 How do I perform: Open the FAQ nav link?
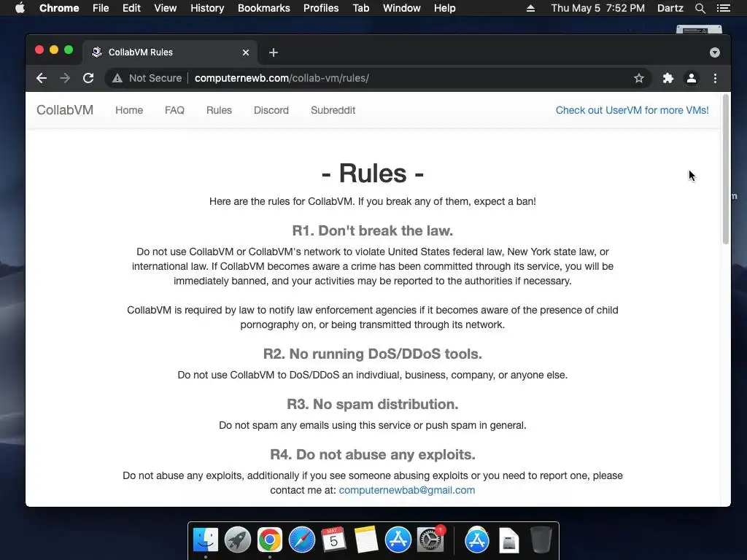pyautogui.click(x=174, y=110)
